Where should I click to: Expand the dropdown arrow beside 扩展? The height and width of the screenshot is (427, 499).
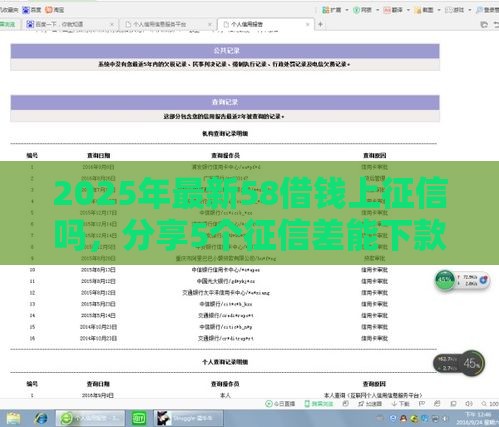tap(347, 10)
